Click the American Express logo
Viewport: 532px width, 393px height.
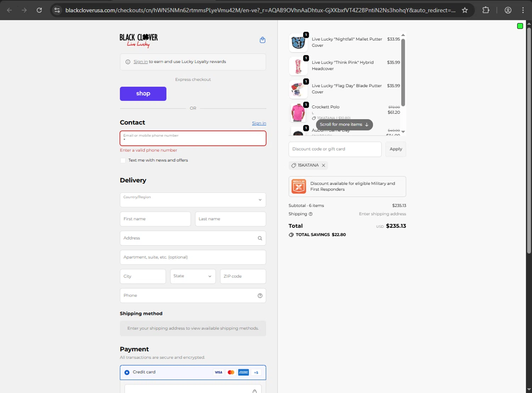pos(243,372)
